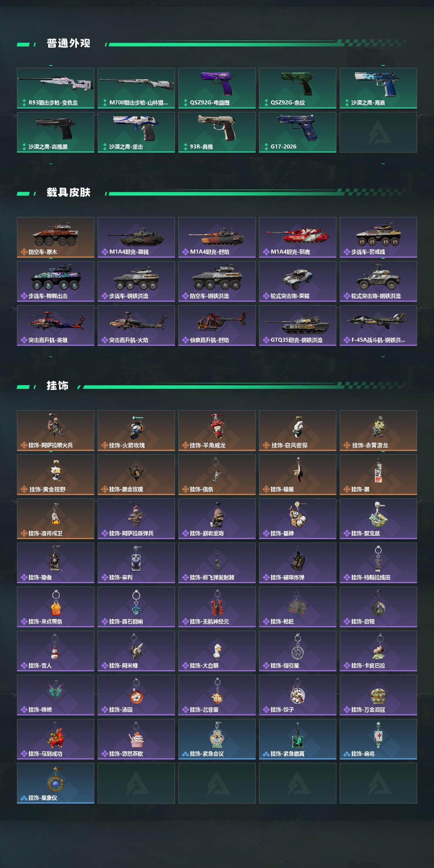Select the 挂饰-火箭玫瑰 charm icon
Image resolution: width=434 pixels, height=868 pixels.
pyautogui.click(x=137, y=427)
